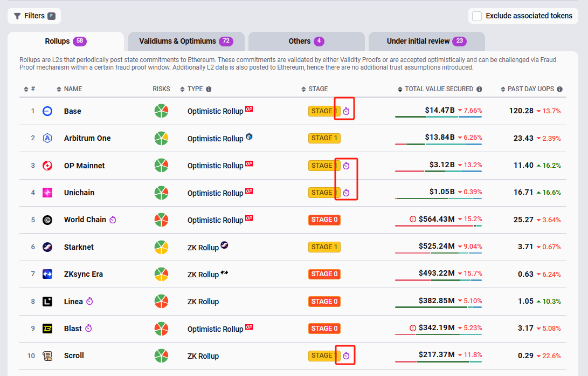The image size is (588, 376).
Task: Open the ZKsync Era project page
Action: tap(83, 274)
